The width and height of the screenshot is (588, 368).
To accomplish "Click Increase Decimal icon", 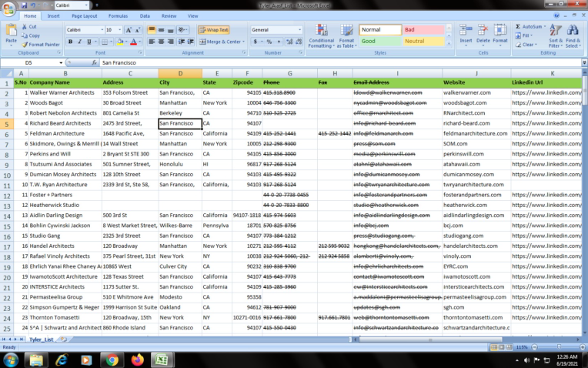I will click(289, 42).
